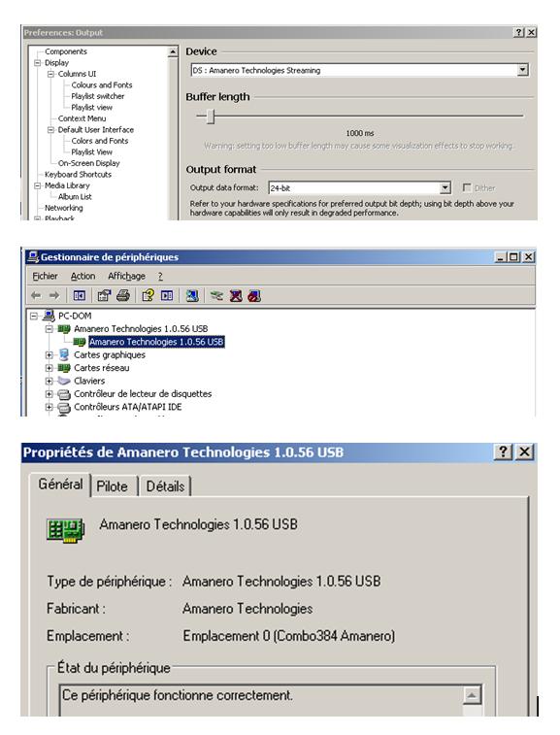Select Colors and Fonts under Default User Interface

point(99,141)
